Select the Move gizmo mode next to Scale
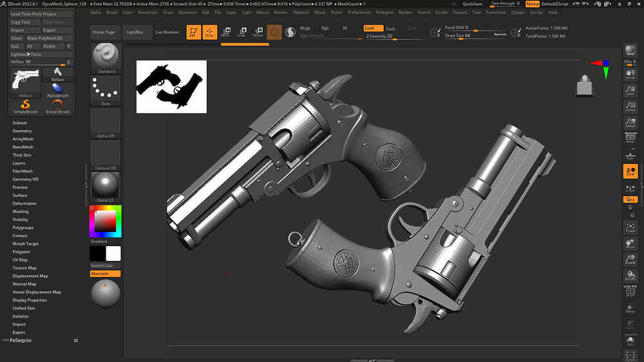 point(225,32)
